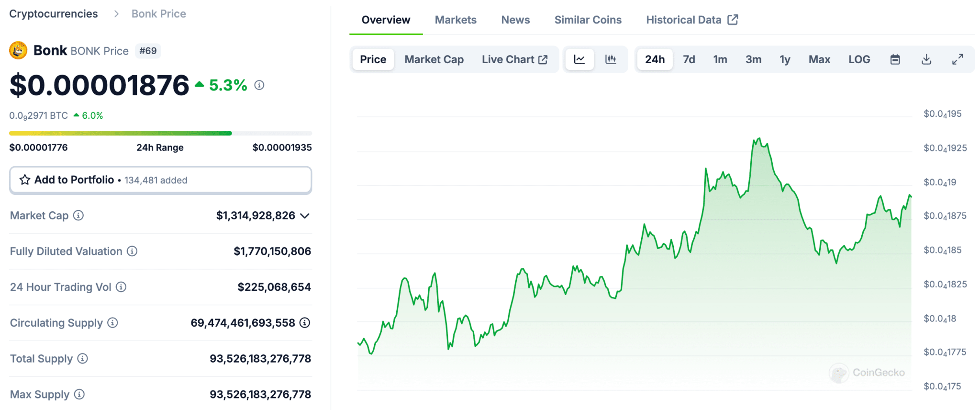Click the $1,770,150,806 valuation value
Screen dimensions: 980x410
pyautogui.click(x=272, y=251)
